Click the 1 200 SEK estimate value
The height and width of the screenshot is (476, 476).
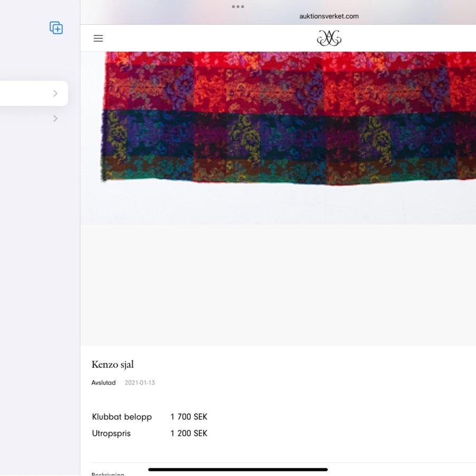coord(189,434)
